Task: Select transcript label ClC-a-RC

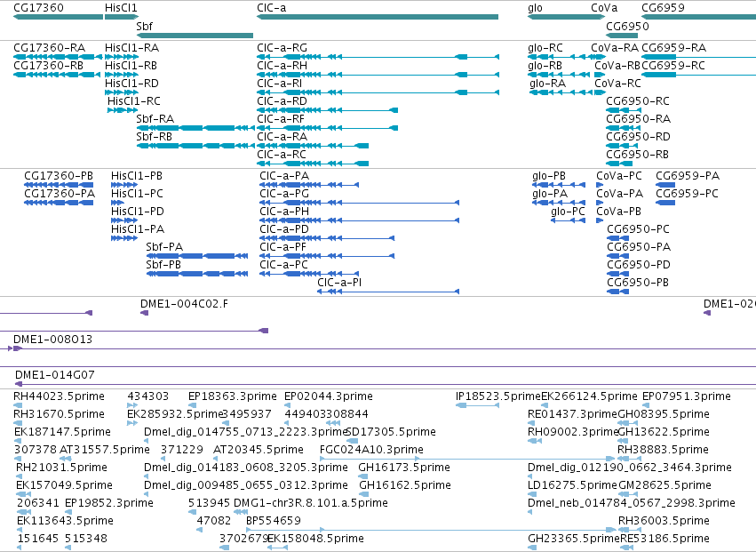Action: [282, 155]
